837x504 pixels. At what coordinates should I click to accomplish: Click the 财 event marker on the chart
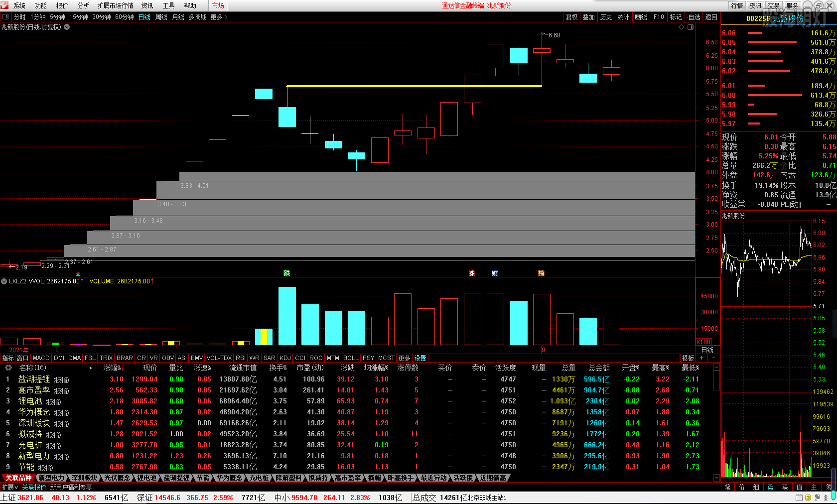tap(495, 273)
